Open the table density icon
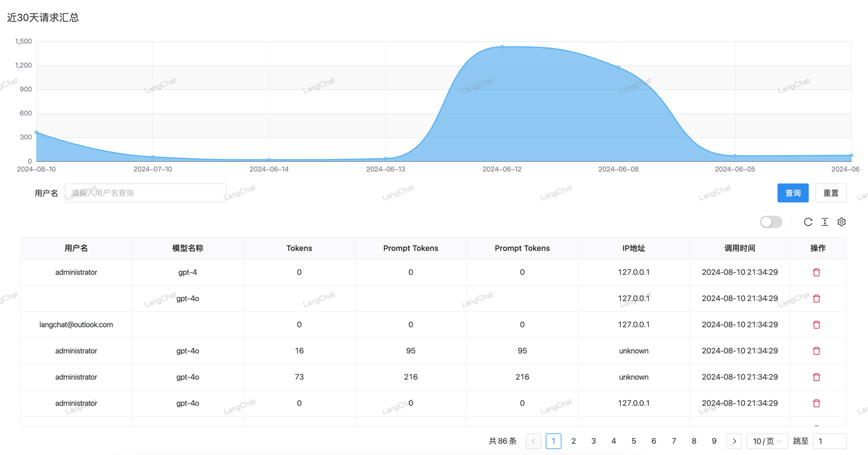The image size is (868, 455). (824, 222)
